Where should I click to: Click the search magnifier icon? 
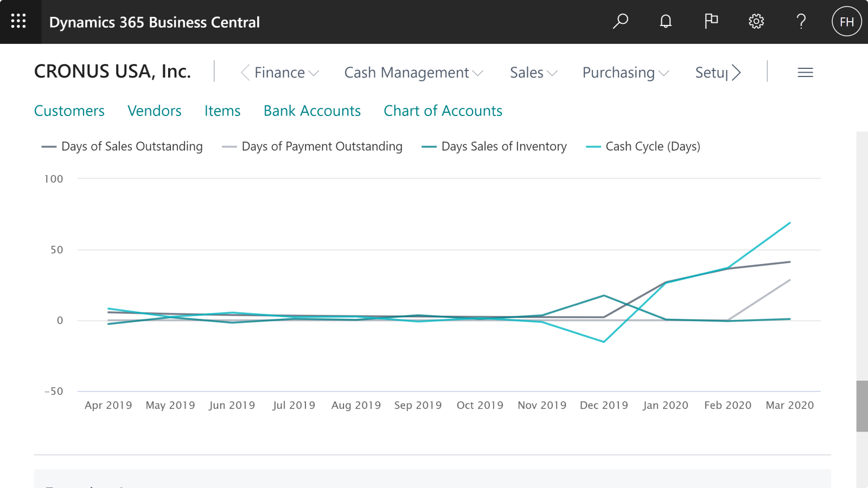tap(620, 22)
